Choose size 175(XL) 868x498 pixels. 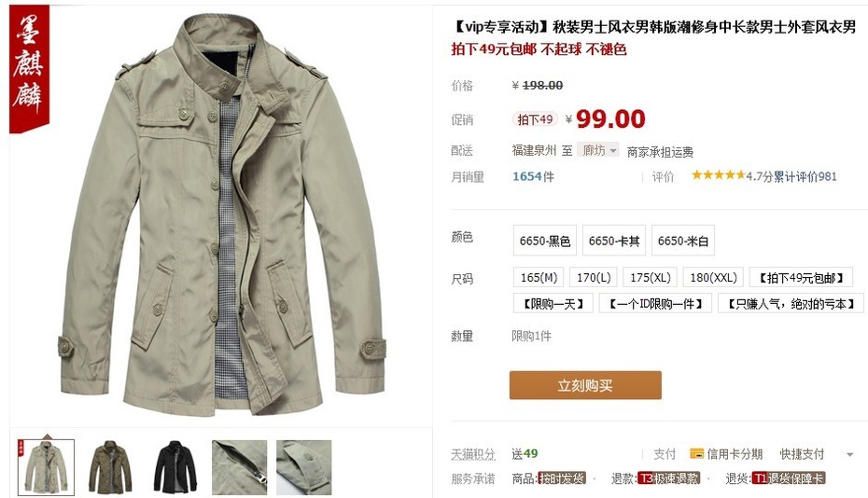pyautogui.click(x=651, y=277)
